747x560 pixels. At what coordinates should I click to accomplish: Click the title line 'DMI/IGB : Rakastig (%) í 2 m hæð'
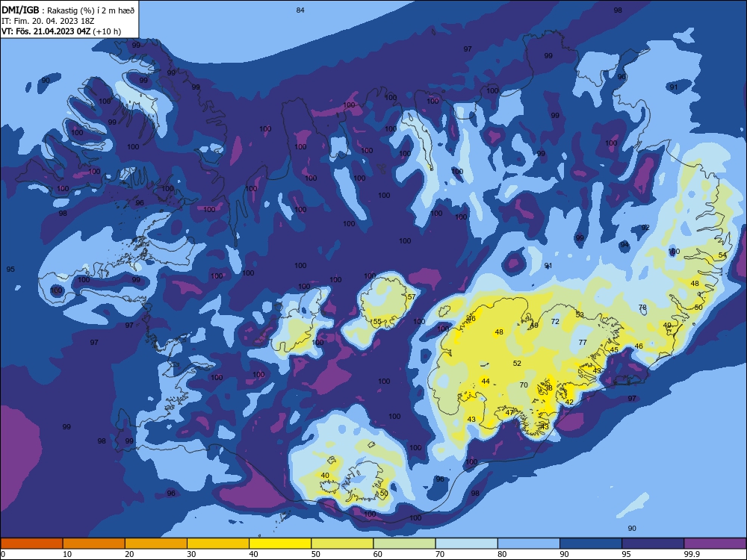[68, 10]
